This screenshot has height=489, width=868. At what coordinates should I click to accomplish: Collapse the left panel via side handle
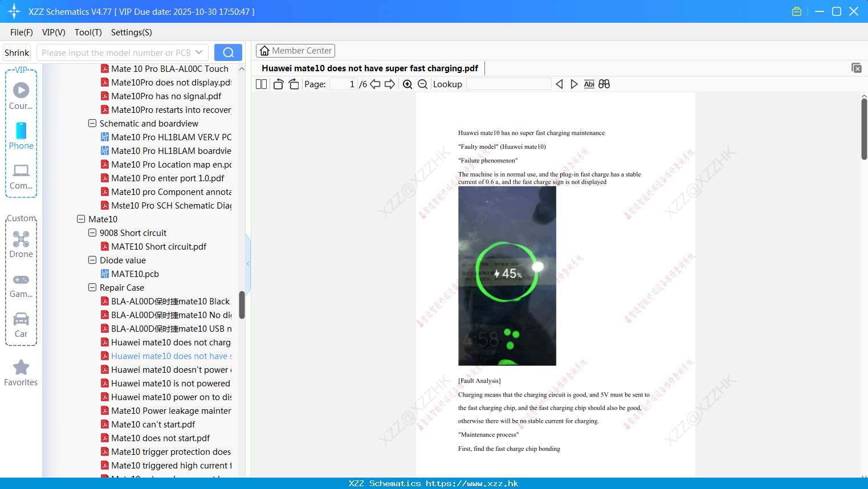(x=248, y=263)
